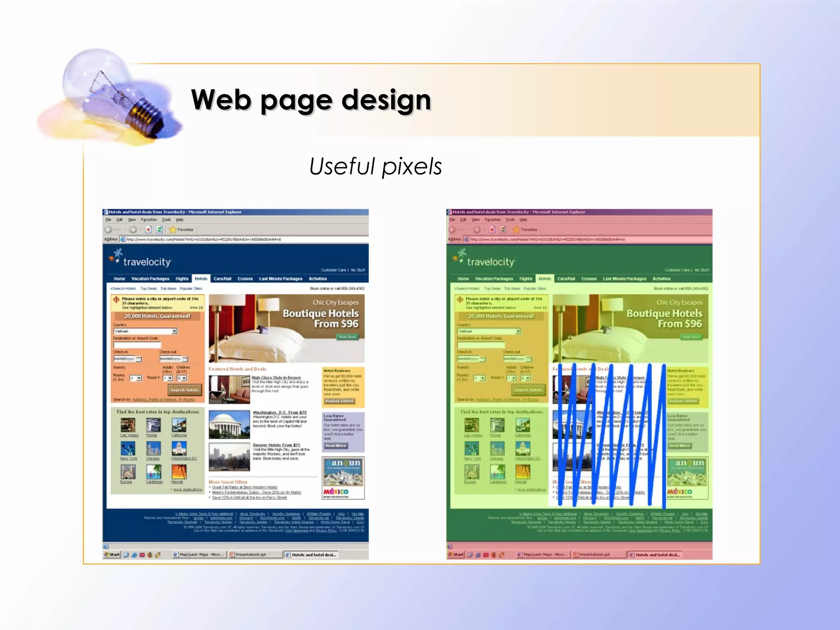Click the Washington D.C. Capitol photo, original screenshot

[229, 425]
